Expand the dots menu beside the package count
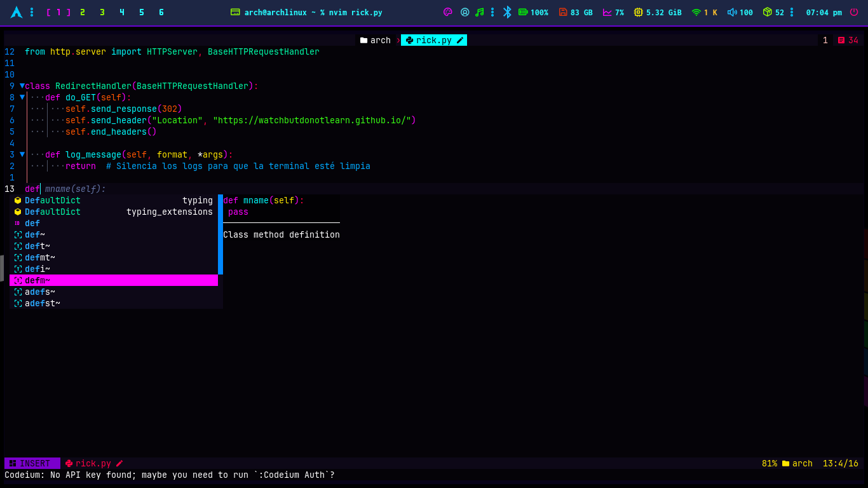This screenshot has width=868, height=488. [x=792, y=12]
